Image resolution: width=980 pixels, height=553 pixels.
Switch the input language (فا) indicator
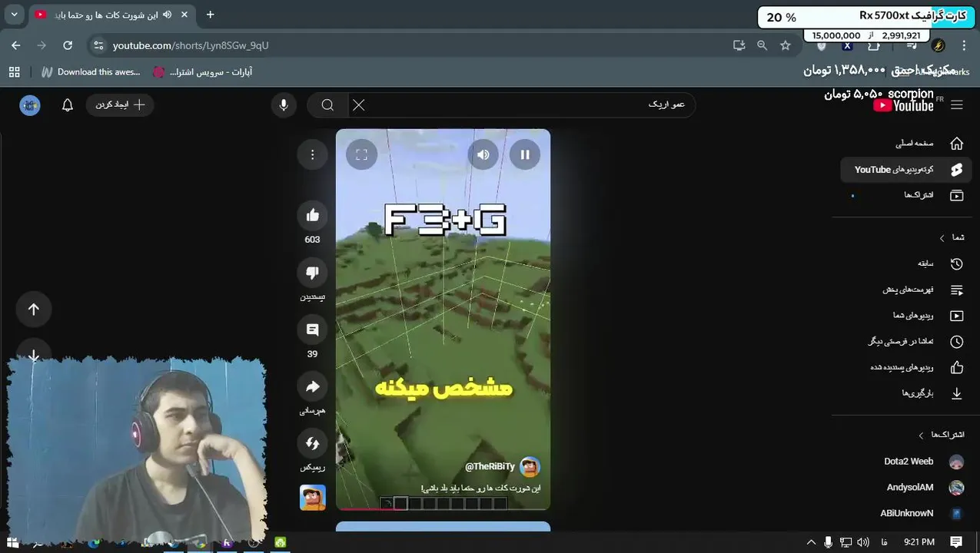pyautogui.click(x=884, y=542)
